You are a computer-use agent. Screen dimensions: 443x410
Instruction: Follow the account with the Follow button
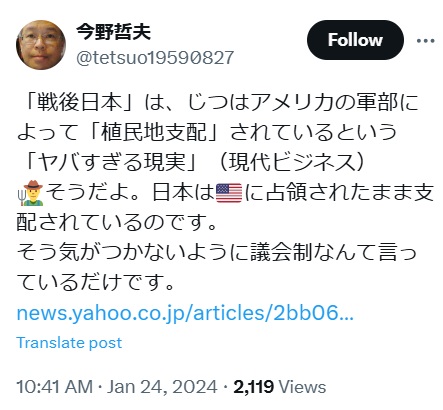(355, 40)
